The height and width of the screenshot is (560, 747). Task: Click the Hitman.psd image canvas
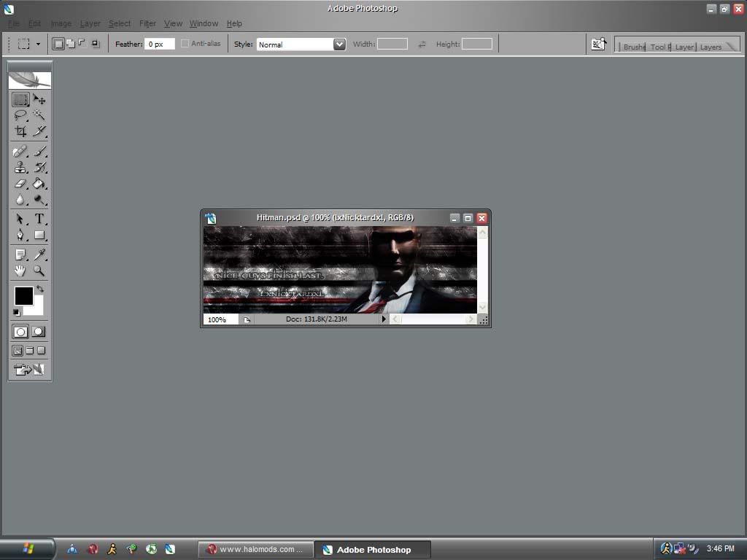[x=340, y=270]
